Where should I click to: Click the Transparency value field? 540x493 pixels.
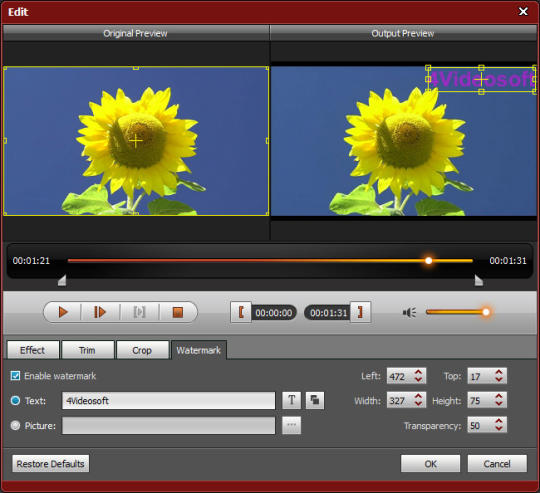click(x=481, y=425)
